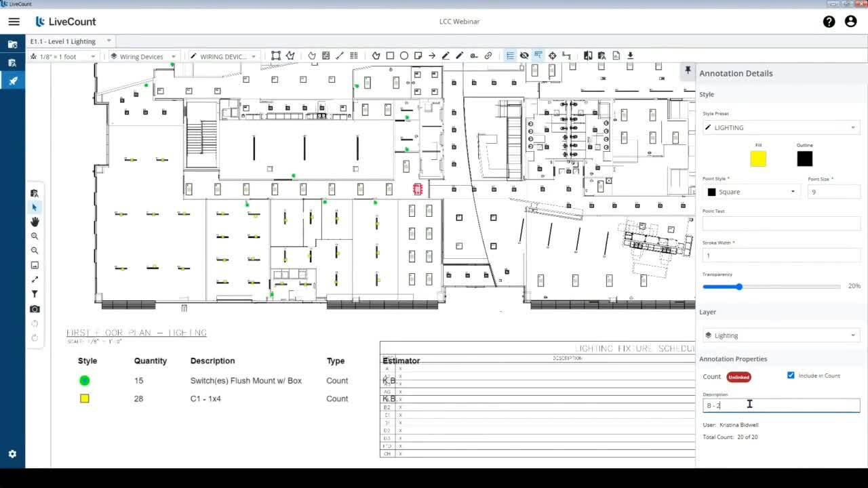The image size is (868, 488).
Task: Click the Filter tool in left sidebar
Action: coord(35,293)
